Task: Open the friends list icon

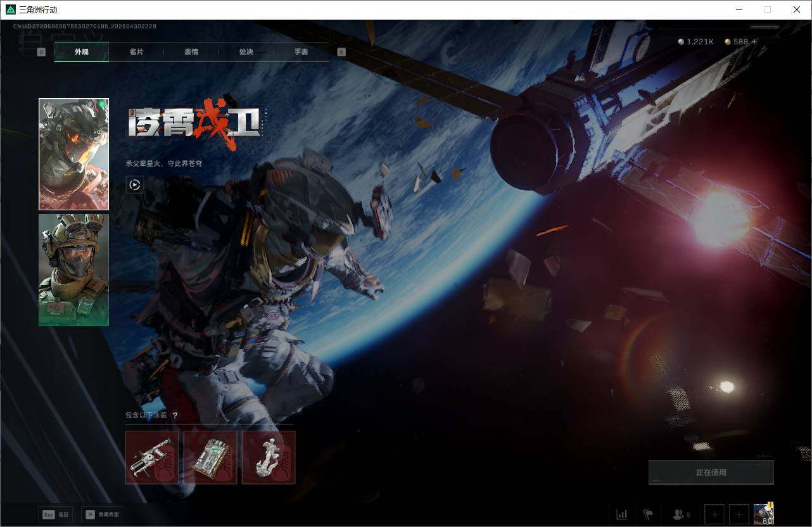Action: coord(682,514)
